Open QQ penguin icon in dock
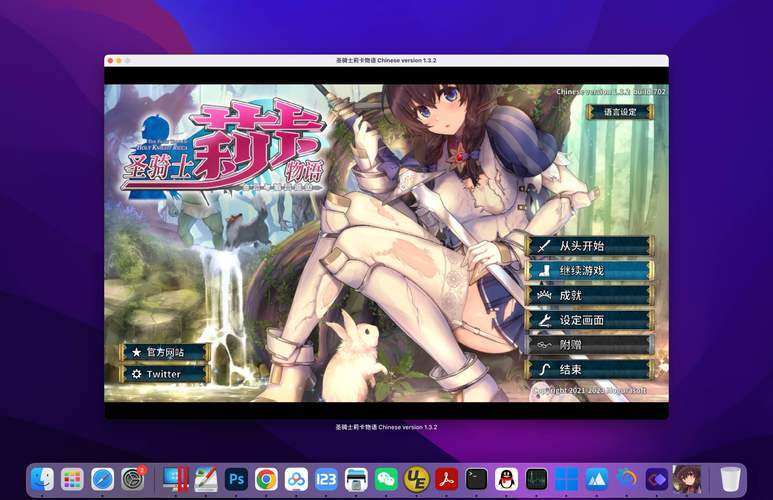This screenshot has height=500, width=773. pos(506,479)
